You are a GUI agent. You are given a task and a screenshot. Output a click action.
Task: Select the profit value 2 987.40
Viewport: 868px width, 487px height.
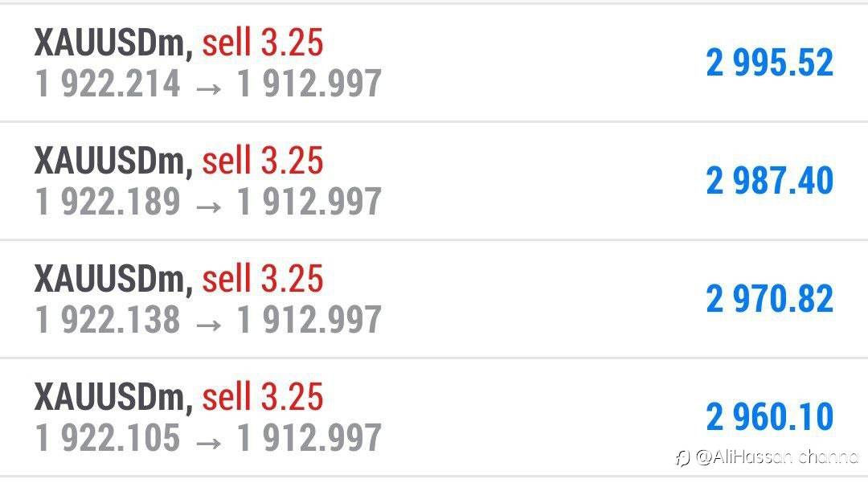click(769, 181)
